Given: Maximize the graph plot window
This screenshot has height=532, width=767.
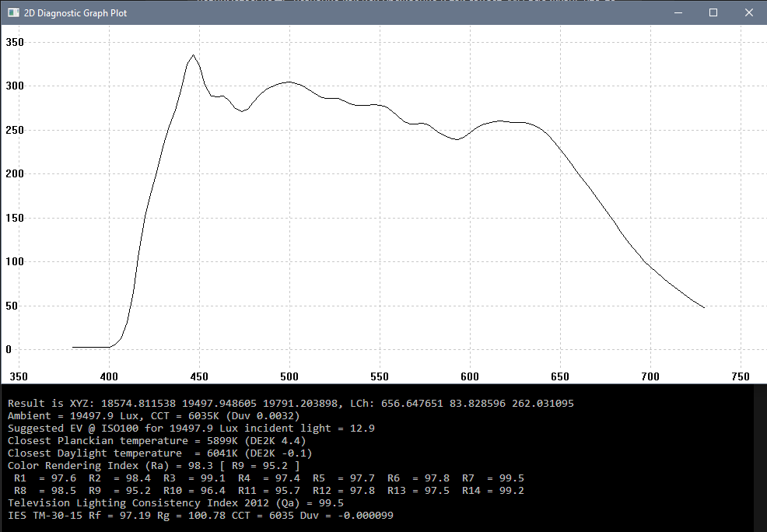Looking at the screenshot, I should point(713,13).
